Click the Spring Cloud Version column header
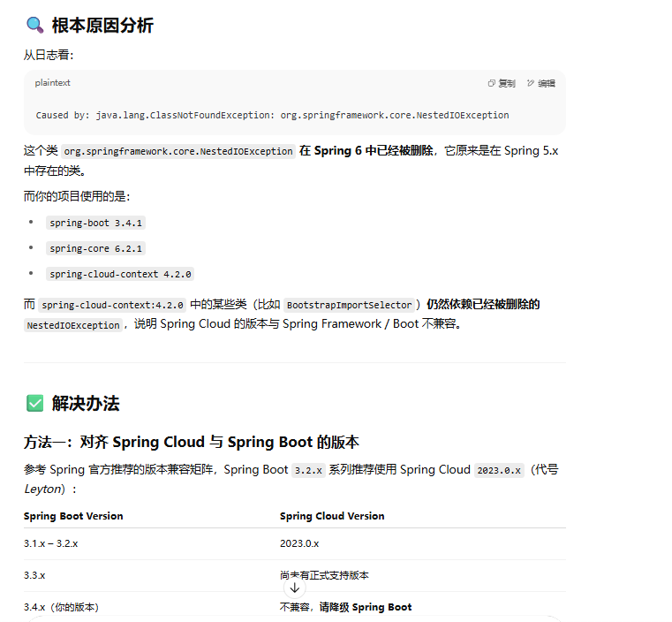 pos(332,516)
